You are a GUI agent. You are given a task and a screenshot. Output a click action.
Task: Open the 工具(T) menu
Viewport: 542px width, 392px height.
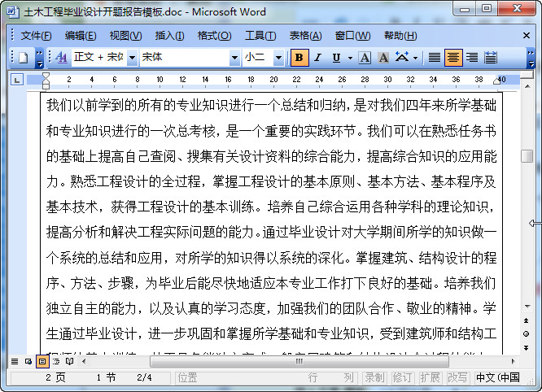(260, 36)
